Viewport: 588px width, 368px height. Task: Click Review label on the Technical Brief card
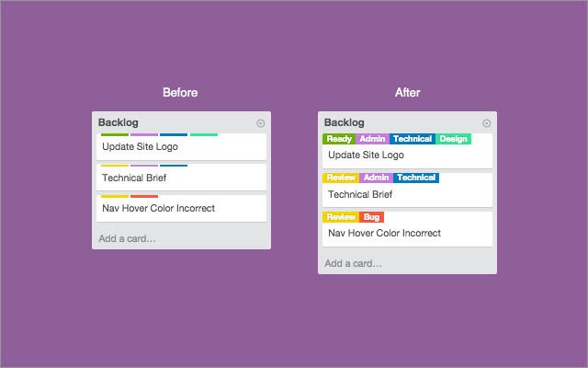[x=341, y=178]
